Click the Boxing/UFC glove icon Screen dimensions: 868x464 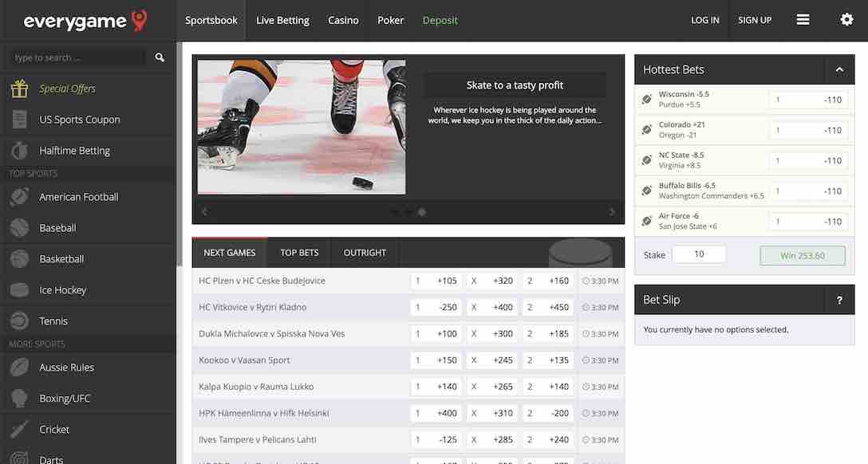tap(19, 398)
